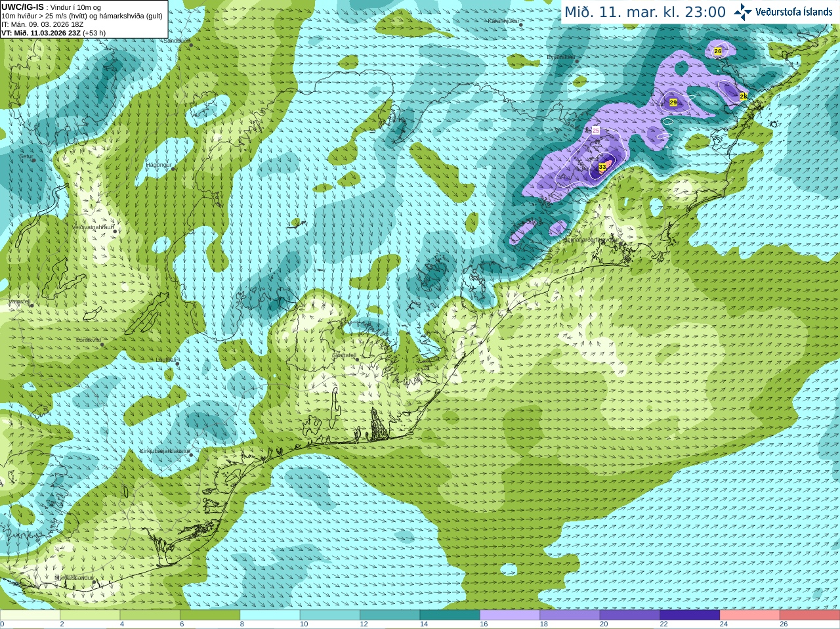Select the 16–18 m/s legend color
The width and height of the screenshot is (840, 629).
pos(510,615)
